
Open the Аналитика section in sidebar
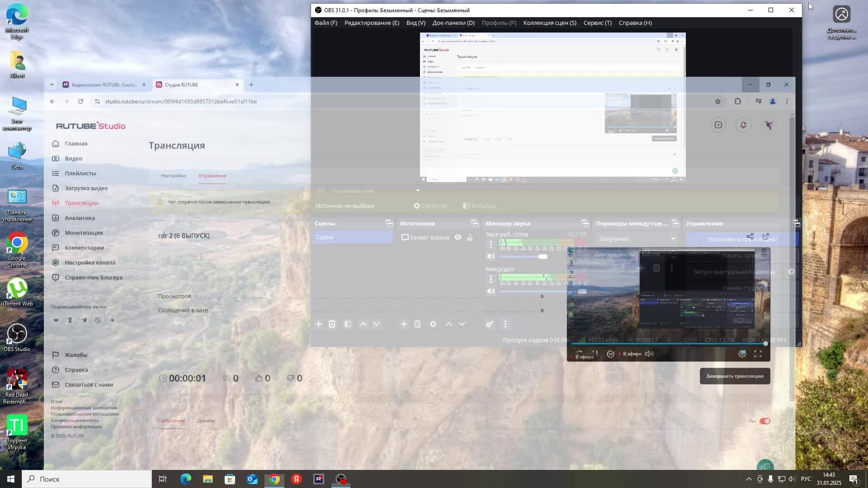tap(80, 218)
